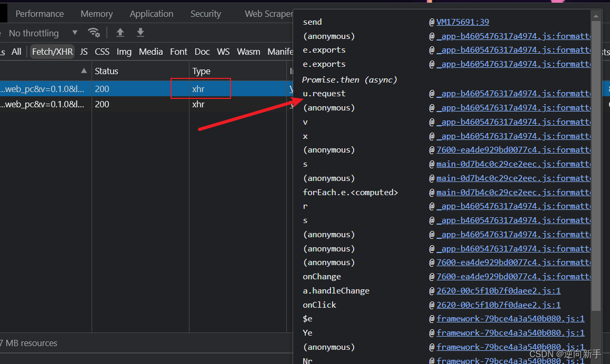Click the import HAR upload arrow icon
Viewport: 610px width, 364px height.
pos(120,33)
